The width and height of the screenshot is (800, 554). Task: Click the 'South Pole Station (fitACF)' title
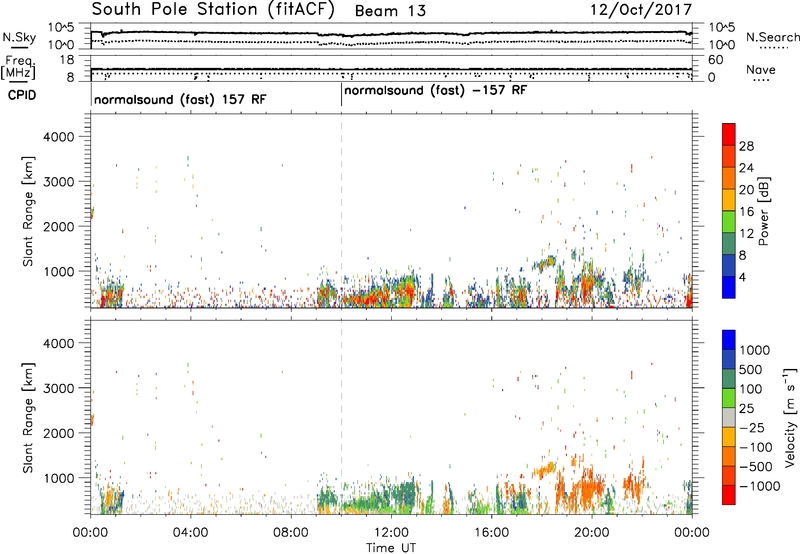[213, 10]
